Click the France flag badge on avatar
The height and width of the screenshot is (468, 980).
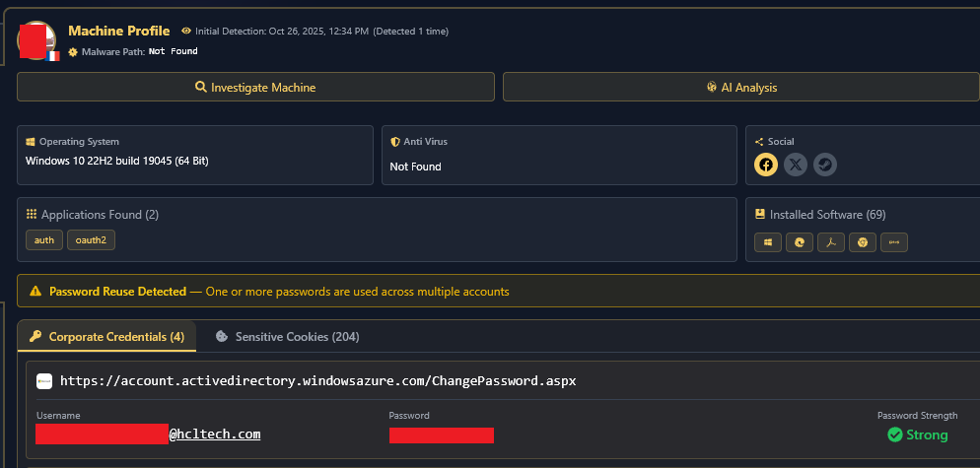[x=54, y=55]
